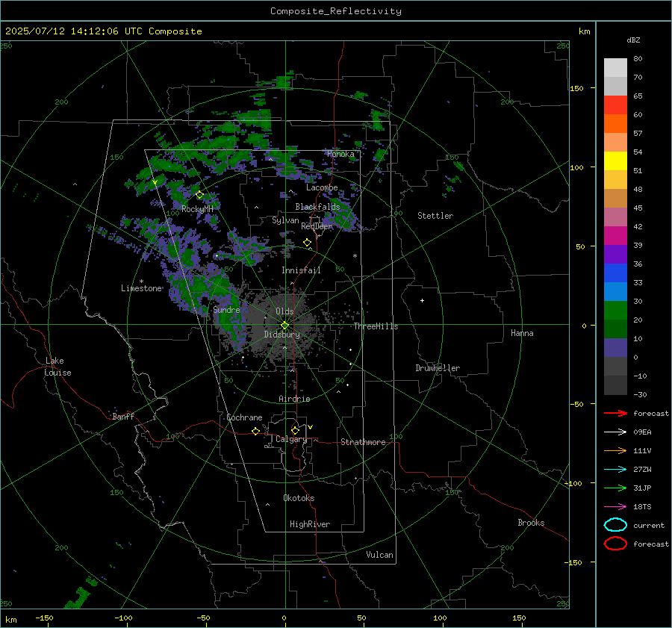672x628 pixels.
Task: Click the Composite_Reflectivity title
Action: [x=336, y=11]
